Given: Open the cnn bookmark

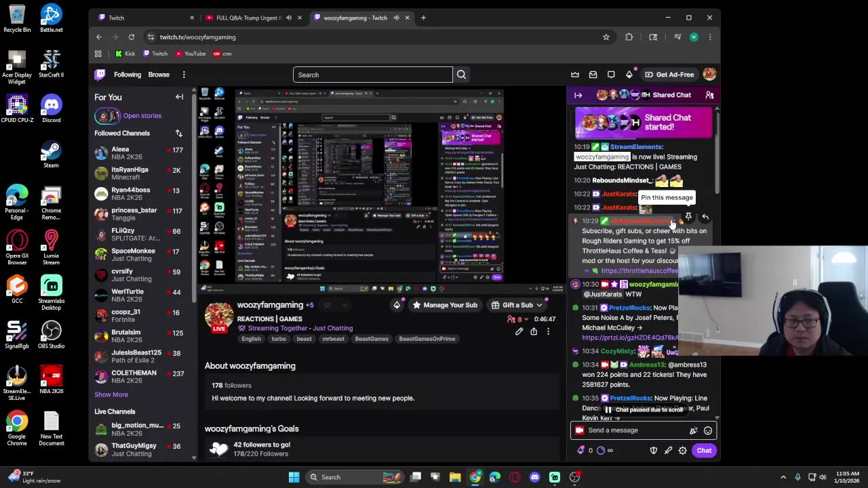Looking at the screenshot, I should click(222, 54).
